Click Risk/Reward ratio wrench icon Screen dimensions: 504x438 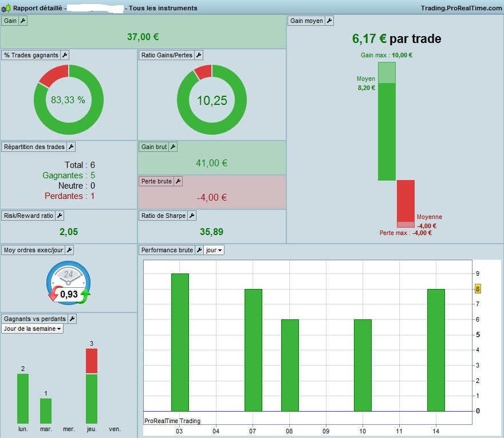pos(60,216)
